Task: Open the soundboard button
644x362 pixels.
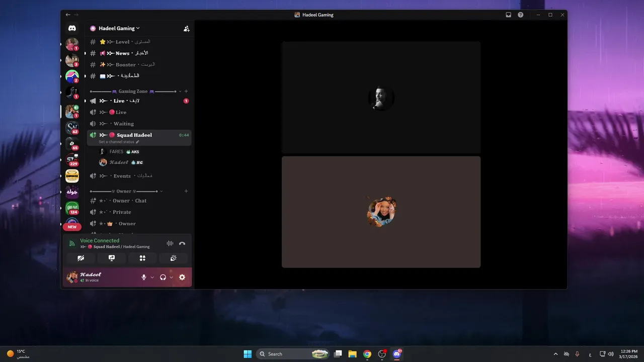Action: pos(173,258)
